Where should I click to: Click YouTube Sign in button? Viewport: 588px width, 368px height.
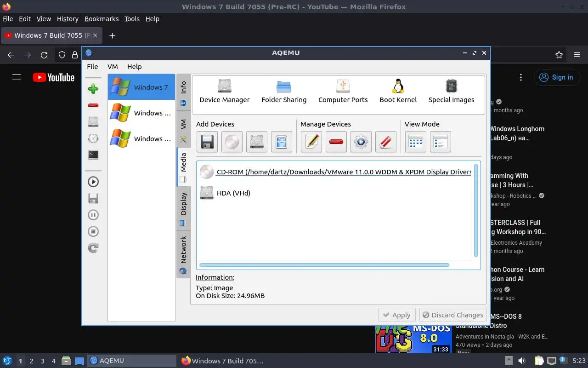coord(557,77)
